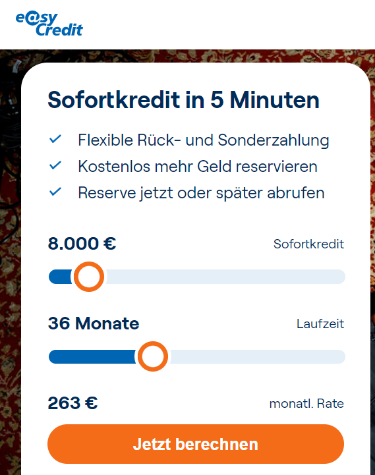Click the Reserve jetzt oder später abrufen text
Image resolution: width=375 pixels, height=475 pixels.
(201, 193)
